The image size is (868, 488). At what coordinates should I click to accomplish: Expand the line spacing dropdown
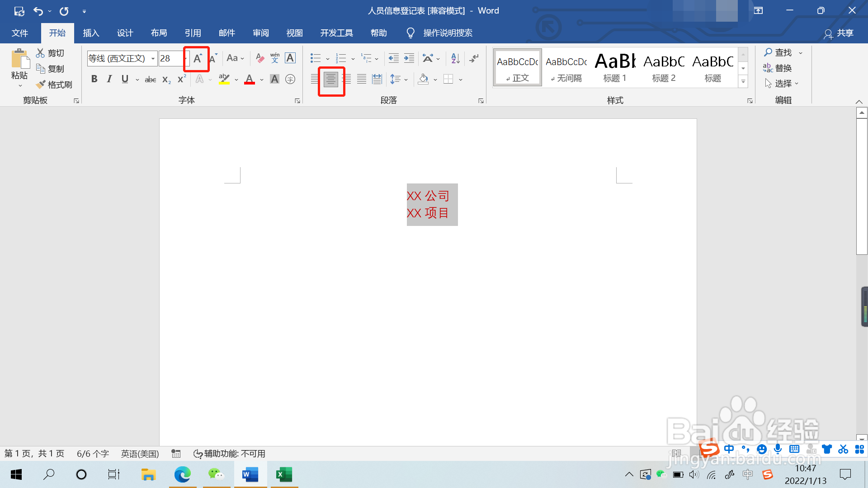(x=406, y=80)
